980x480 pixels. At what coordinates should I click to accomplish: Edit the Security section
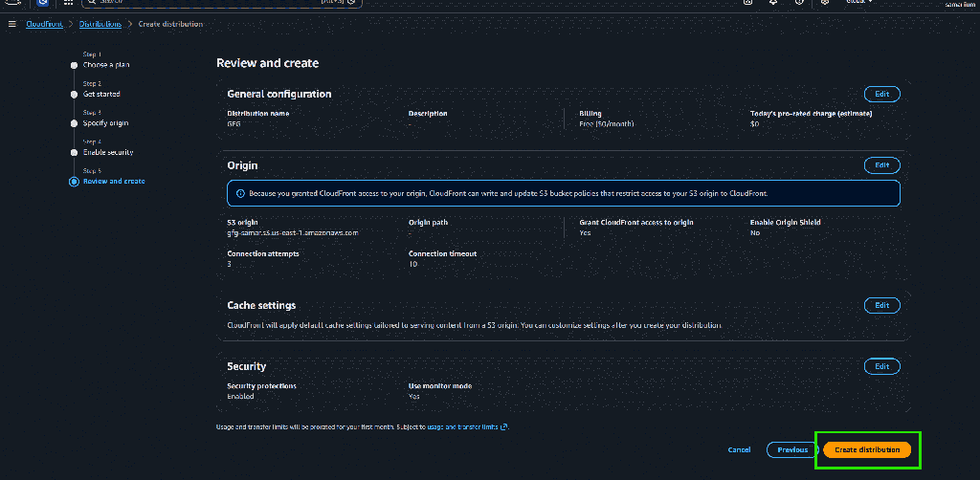(x=881, y=366)
